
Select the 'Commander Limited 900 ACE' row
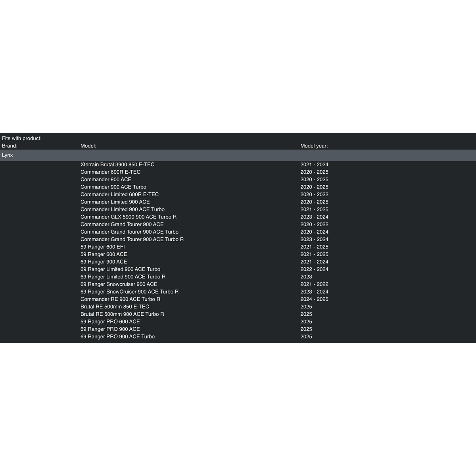115,202
